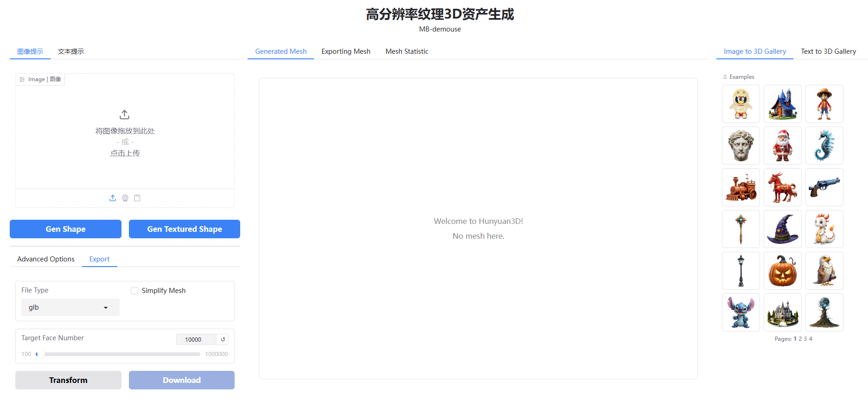
Task: Select the Santa Claus example image
Action: coord(782,146)
